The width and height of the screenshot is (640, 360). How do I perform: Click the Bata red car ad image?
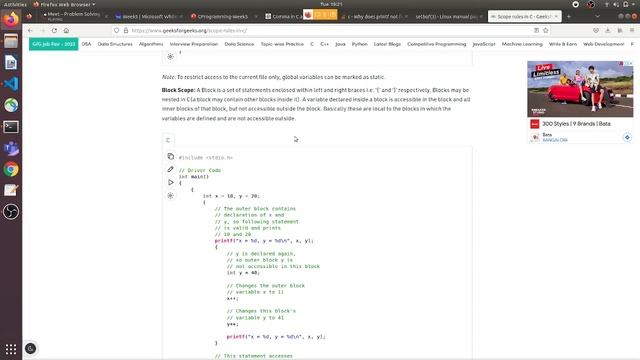point(580,89)
